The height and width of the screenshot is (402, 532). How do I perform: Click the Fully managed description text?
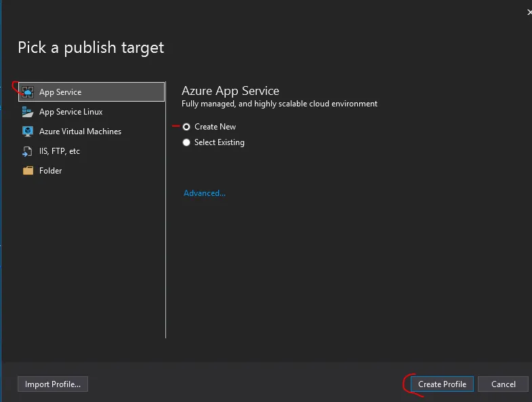click(x=279, y=104)
